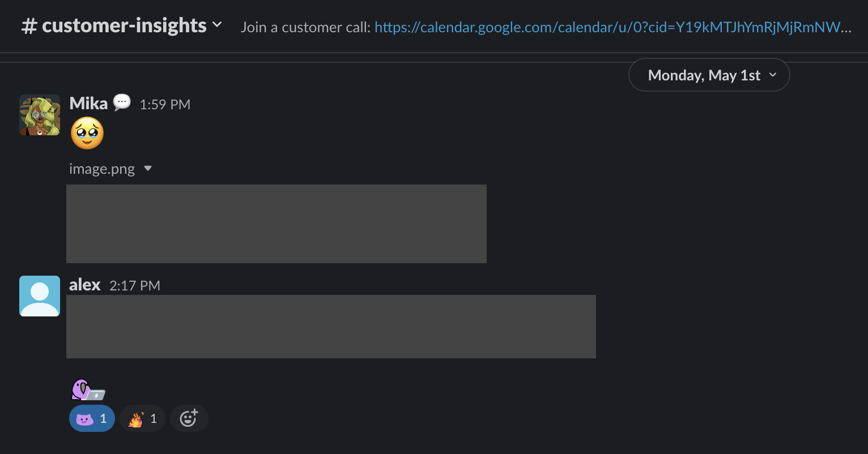Click the 1:59 PM message timestamp
Image resolution: width=868 pixels, height=454 pixels.
point(165,105)
